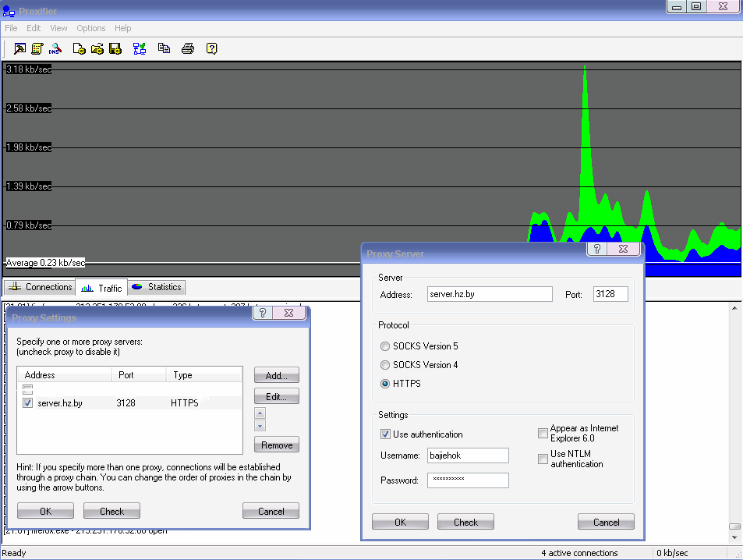Click the Port column header in proxy list
Screen dimensions: 743x560
click(x=139, y=374)
